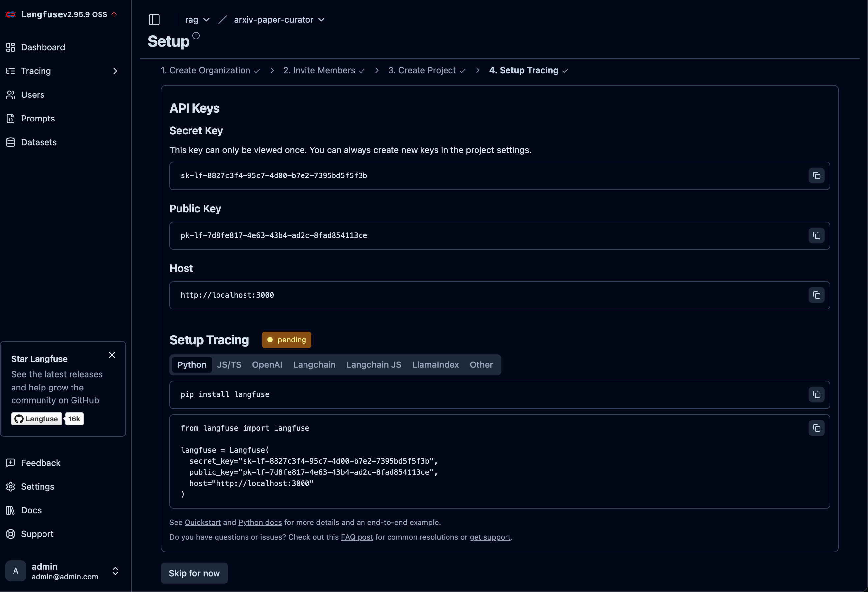Select the LlamaIndex tab
Screen dimensions: 868x592
(435, 365)
